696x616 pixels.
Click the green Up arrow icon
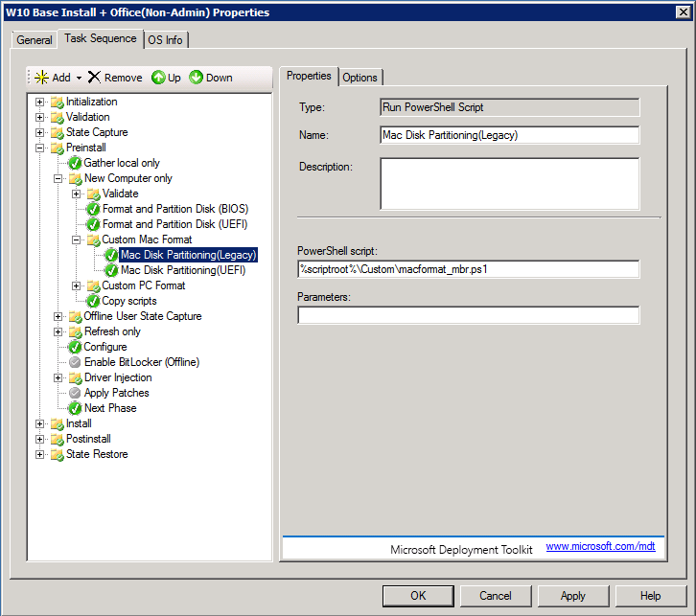158,78
